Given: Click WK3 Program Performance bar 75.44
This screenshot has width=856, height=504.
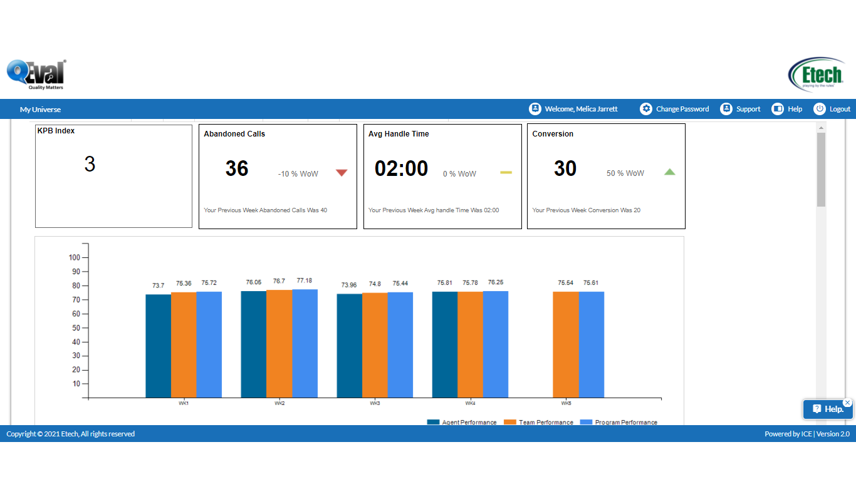Looking at the screenshot, I should pyautogui.click(x=400, y=345).
